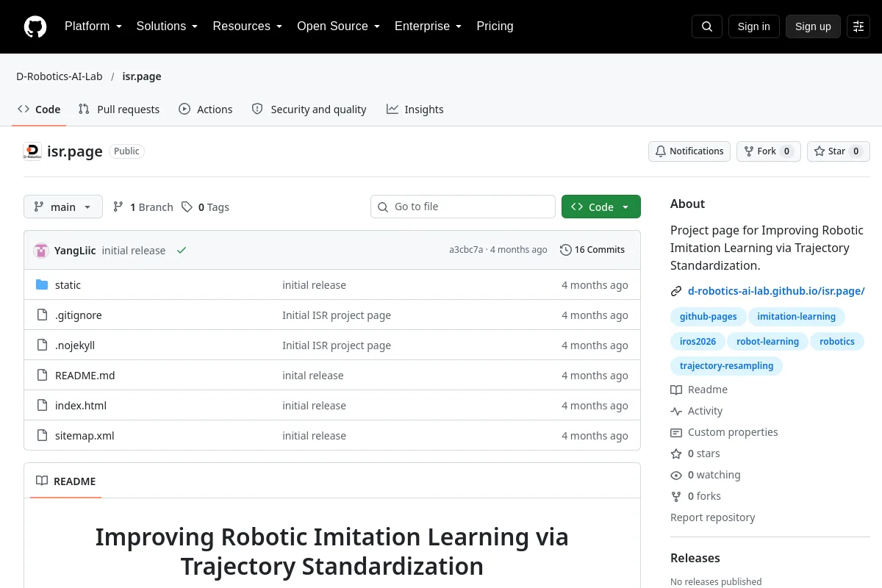This screenshot has width=882, height=588.
Task: Click the file icon beside .nojekyll
Action: [x=42, y=345]
